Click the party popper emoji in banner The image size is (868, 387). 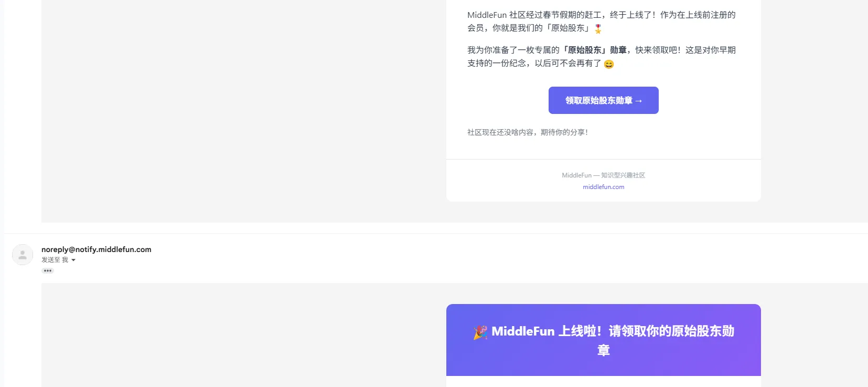pos(480,332)
